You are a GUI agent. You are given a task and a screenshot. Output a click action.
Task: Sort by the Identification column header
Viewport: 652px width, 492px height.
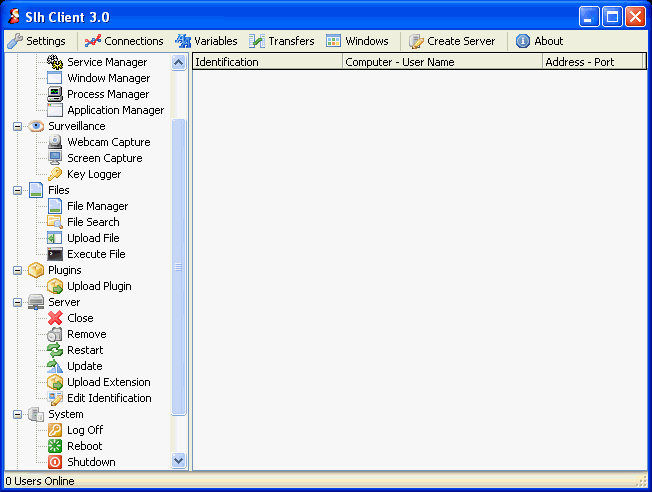266,62
